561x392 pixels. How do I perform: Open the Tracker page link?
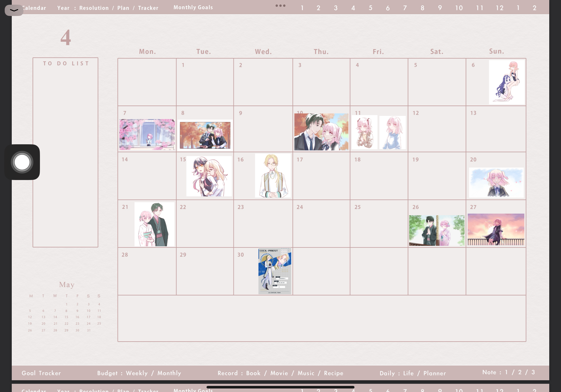pyautogui.click(x=148, y=8)
